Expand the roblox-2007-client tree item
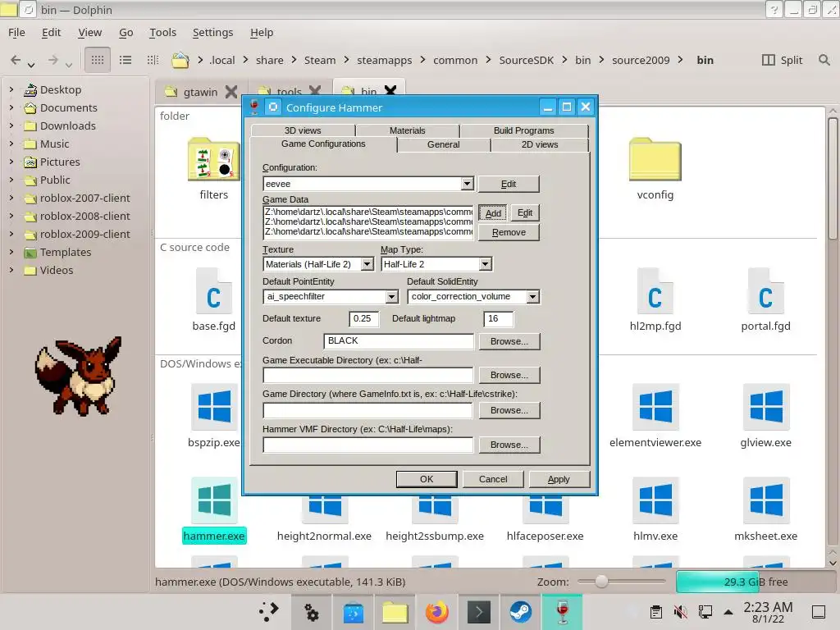This screenshot has height=630, width=840. click(x=11, y=198)
